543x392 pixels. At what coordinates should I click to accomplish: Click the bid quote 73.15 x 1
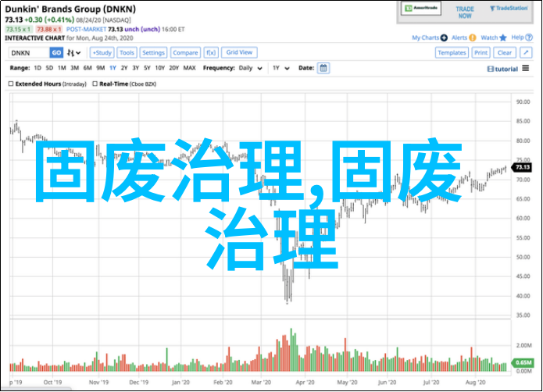point(19,30)
